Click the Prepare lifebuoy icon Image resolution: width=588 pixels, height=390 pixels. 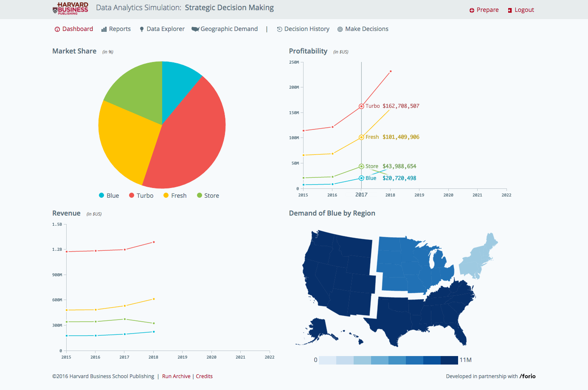click(472, 10)
